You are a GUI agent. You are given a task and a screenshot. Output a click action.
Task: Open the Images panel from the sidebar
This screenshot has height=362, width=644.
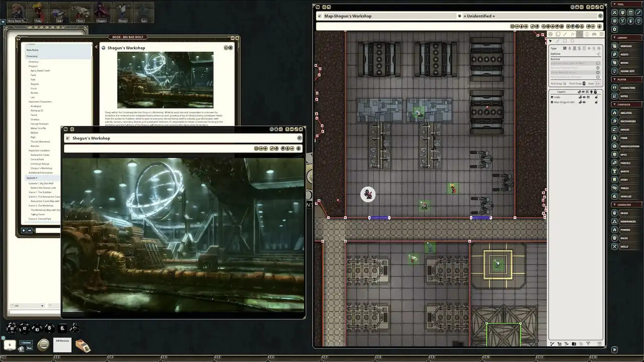click(x=627, y=129)
